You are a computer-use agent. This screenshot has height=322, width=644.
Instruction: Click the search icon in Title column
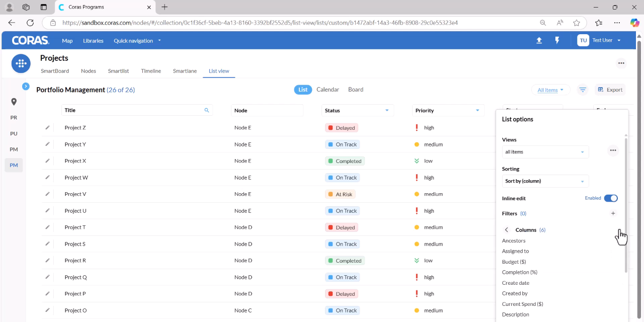(207, 110)
